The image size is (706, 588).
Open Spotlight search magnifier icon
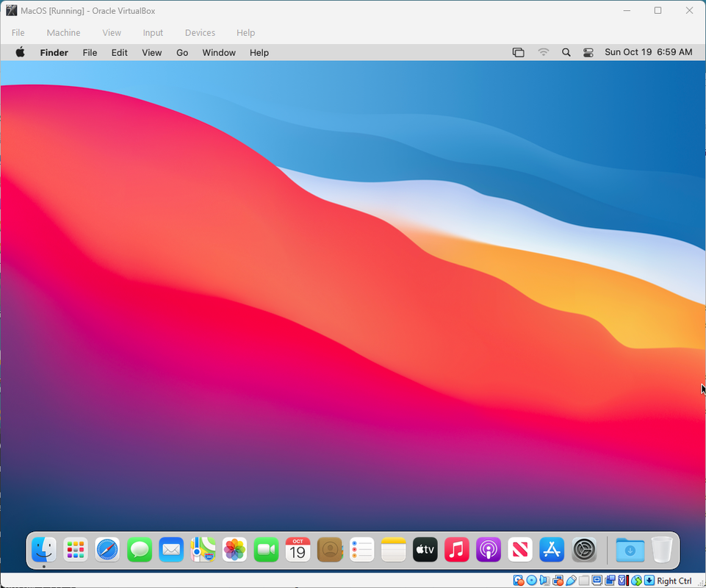[566, 52]
